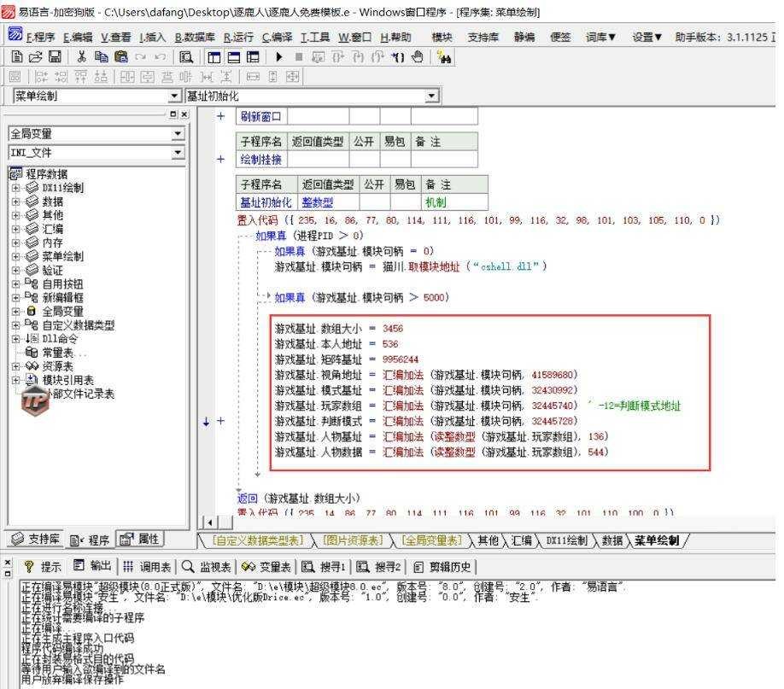Click the 基址初始化 subroutine name cell
Screen dimensions: 784x689
266,202
